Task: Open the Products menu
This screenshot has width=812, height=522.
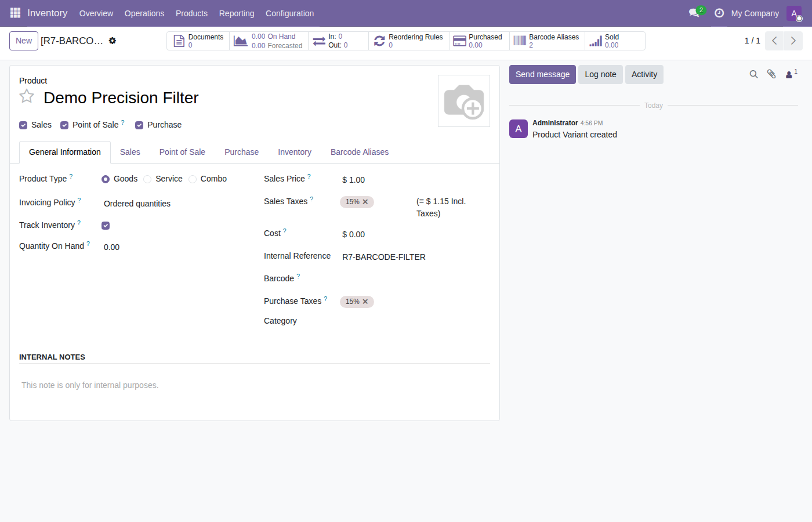Action: [191, 13]
